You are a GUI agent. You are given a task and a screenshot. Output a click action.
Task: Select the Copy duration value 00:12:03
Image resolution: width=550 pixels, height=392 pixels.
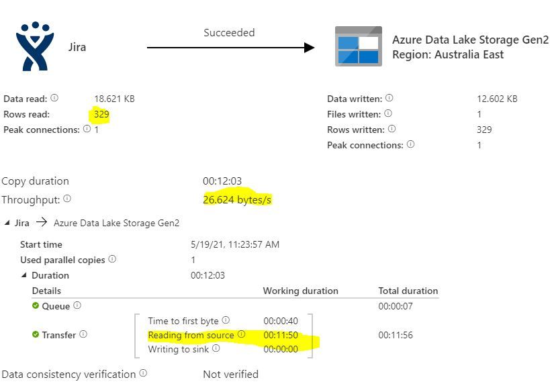pos(222,181)
